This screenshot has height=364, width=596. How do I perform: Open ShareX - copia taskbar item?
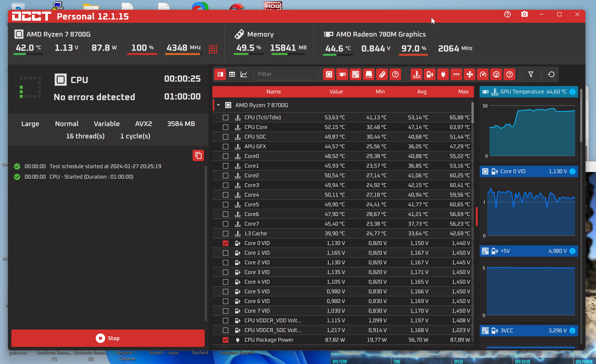coord(164,353)
